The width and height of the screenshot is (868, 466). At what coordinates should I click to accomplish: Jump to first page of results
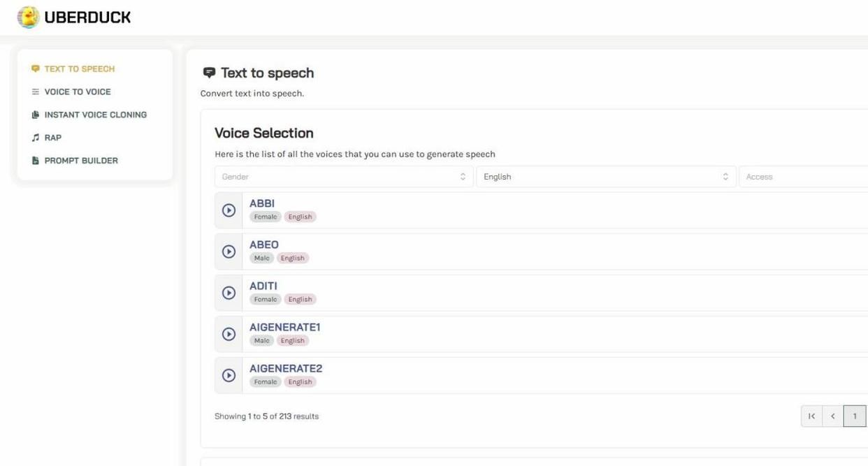click(x=811, y=416)
